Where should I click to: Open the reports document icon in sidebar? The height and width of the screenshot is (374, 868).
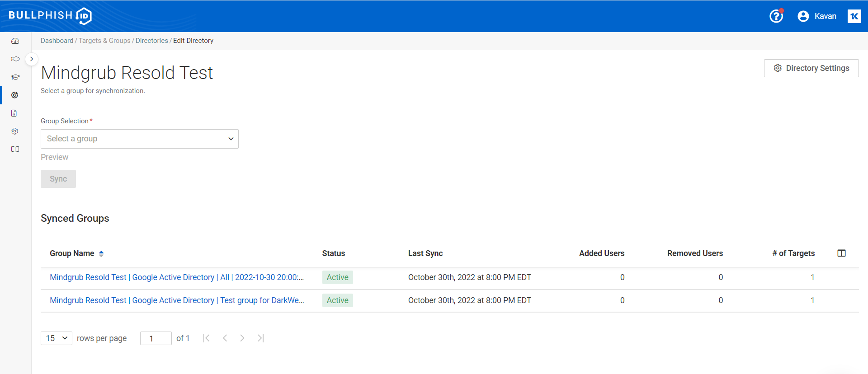pos(14,113)
